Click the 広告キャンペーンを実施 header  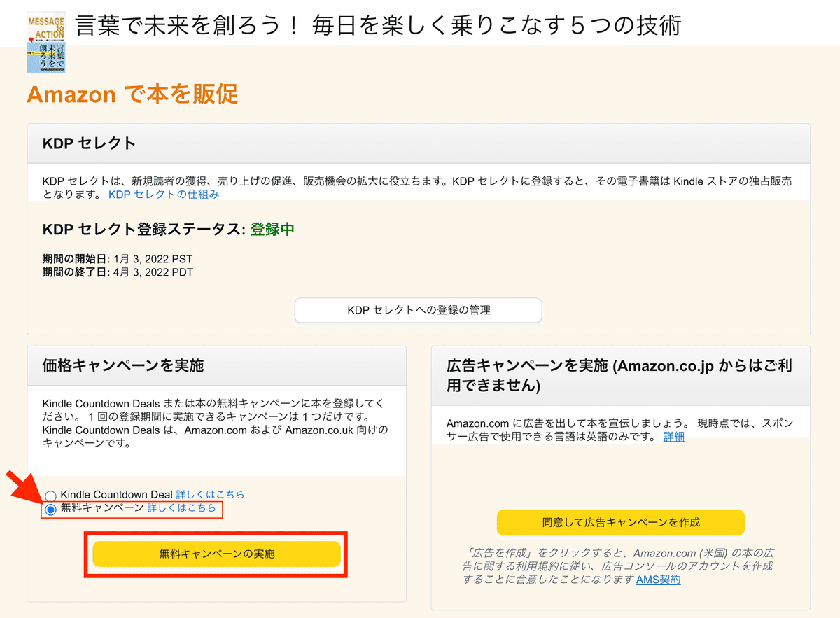click(621, 375)
